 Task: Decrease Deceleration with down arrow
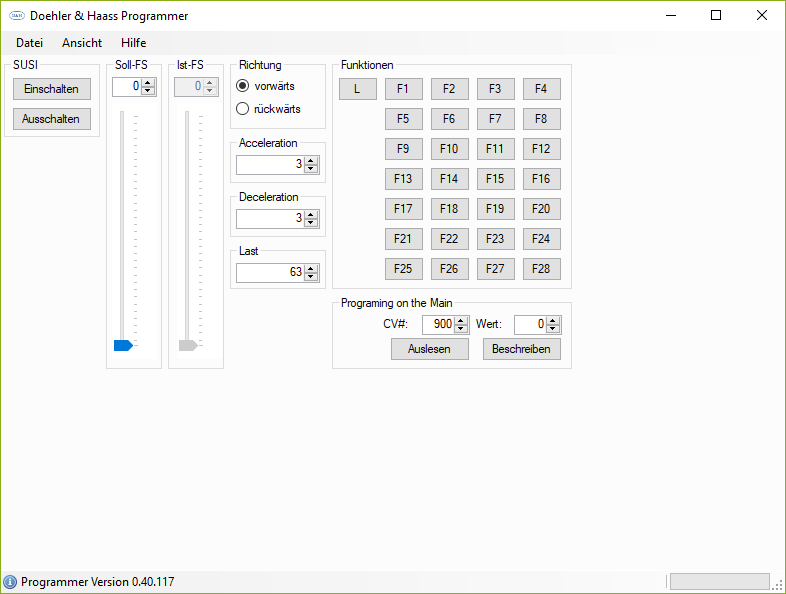click(311, 223)
